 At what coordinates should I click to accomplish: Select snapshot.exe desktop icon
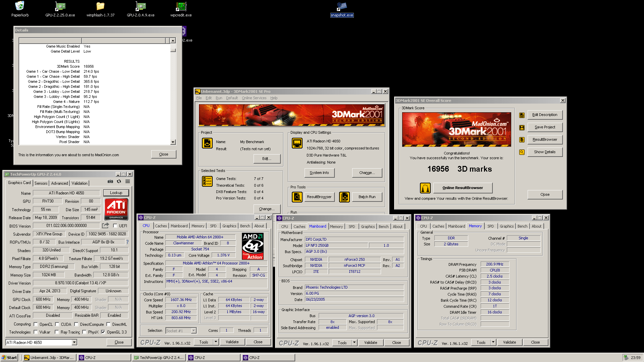[x=342, y=6]
